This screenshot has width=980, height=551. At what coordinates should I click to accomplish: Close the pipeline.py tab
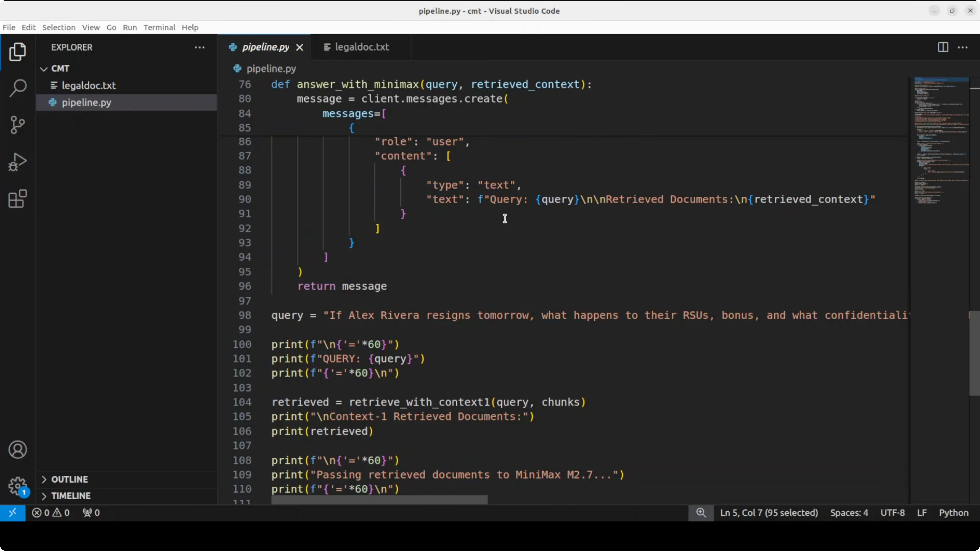[300, 48]
